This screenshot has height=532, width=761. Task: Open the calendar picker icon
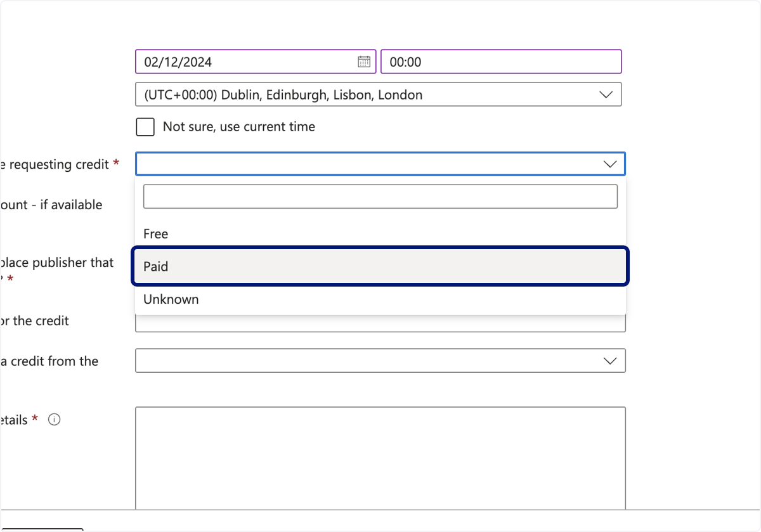[364, 62]
